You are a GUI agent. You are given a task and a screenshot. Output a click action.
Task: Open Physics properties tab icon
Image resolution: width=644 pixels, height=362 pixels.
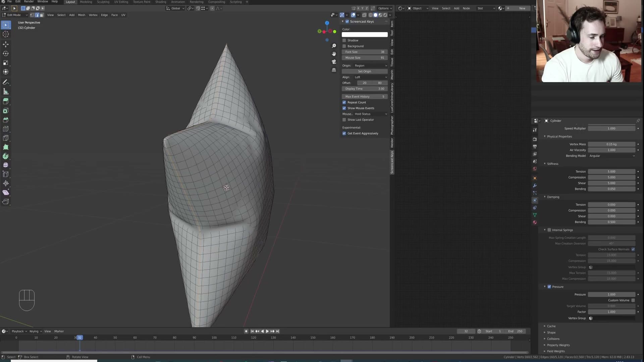(x=535, y=200)
